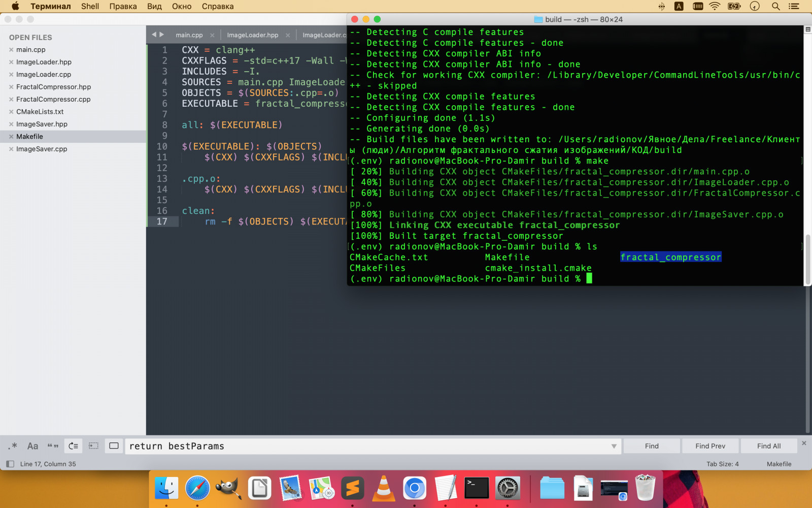This screenshot has width=812, height=508.
Task: Open main.cpp from the sidebar
Action: (31, 49)
